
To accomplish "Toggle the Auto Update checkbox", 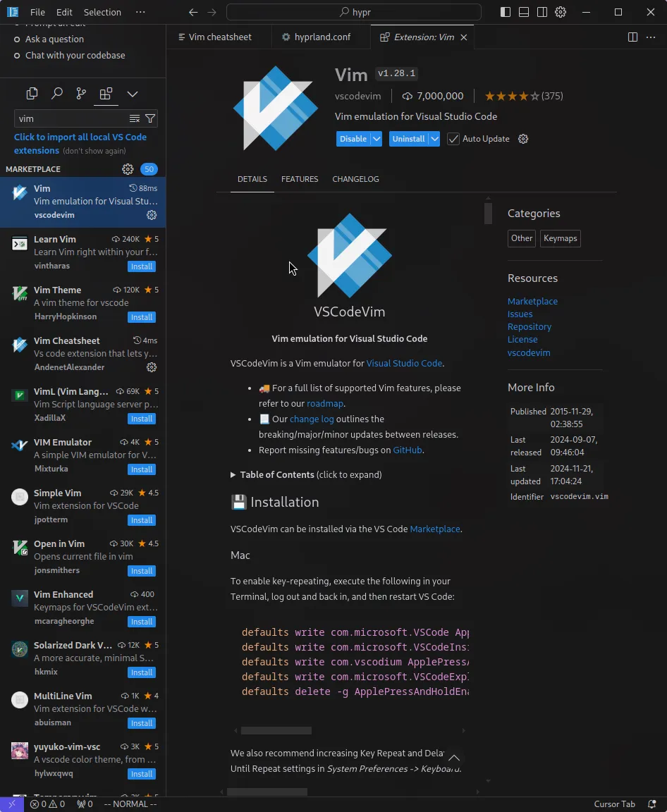I will pos(453,139).
